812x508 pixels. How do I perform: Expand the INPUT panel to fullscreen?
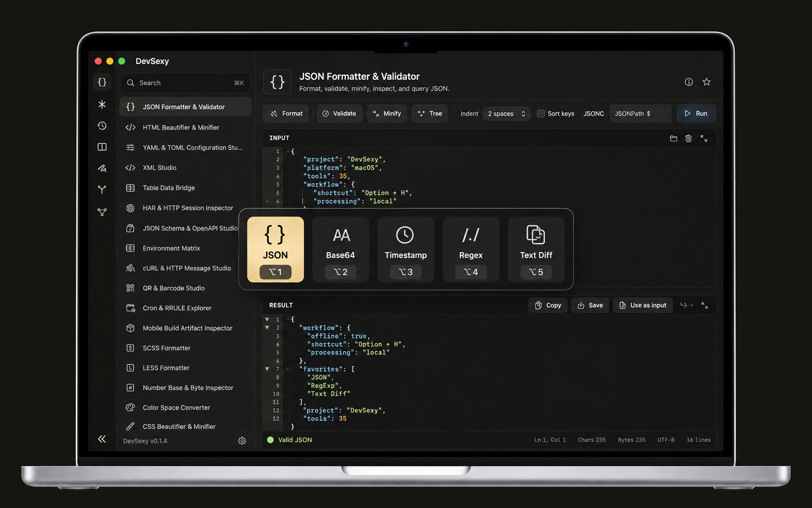coord(704,138)
